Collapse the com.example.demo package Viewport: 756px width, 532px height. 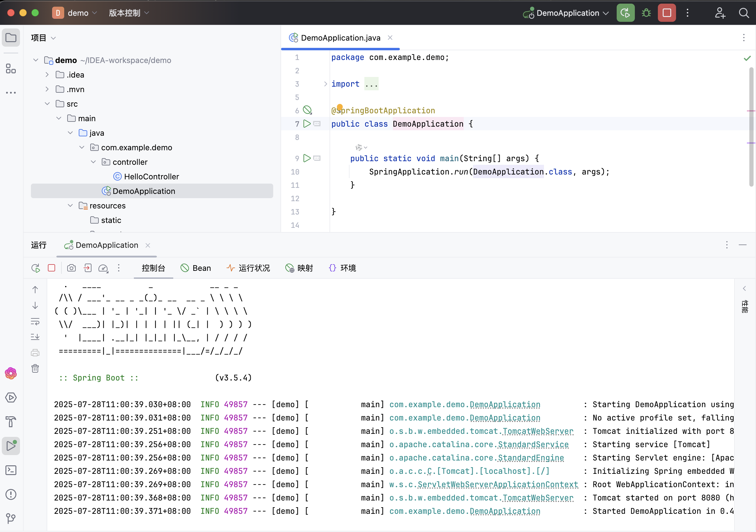pos(82,147)
